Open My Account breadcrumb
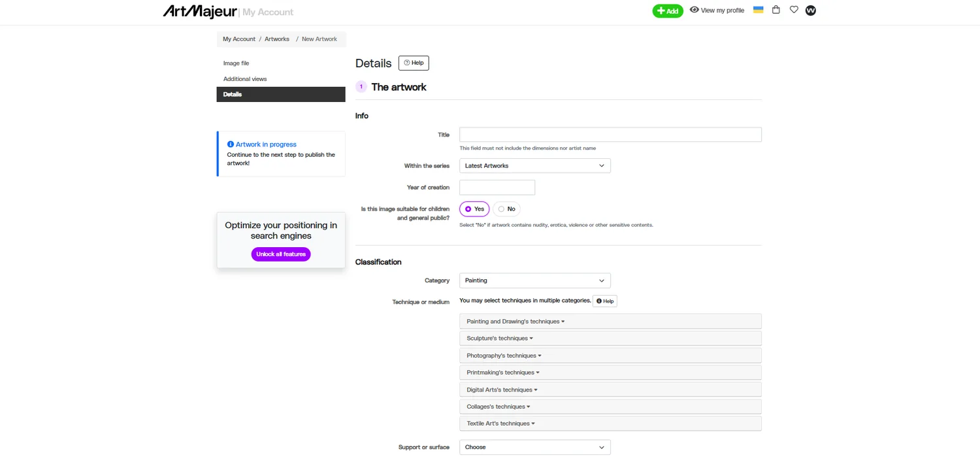The width and height of the screenshot is (980, 457). (239, 39)
